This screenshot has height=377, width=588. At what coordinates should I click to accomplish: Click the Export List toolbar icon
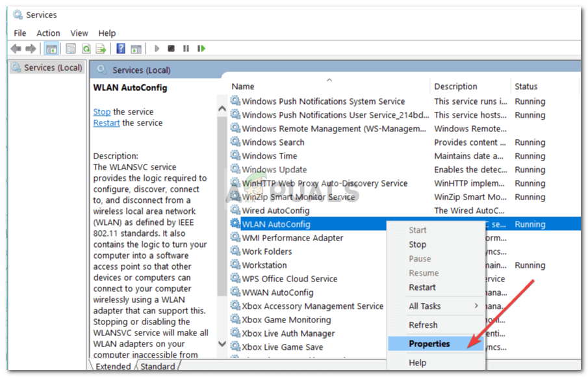(x=101, y=47)
